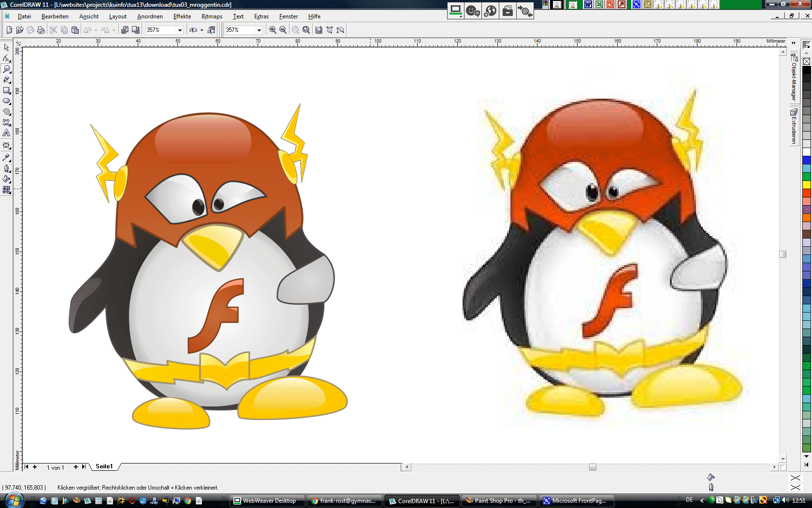This screenshot has height=508, width=812.
Task: Select the Basic Shapes arrows tool
Action: coord(6,122)
